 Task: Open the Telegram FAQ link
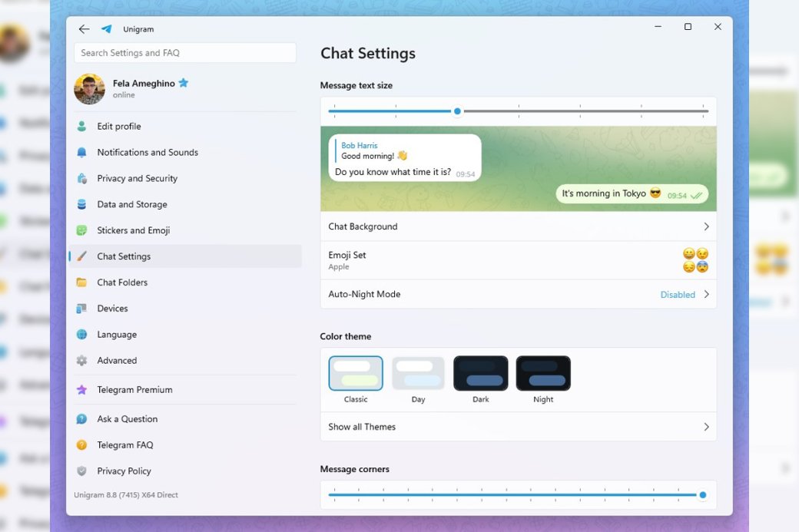point(185,445)
